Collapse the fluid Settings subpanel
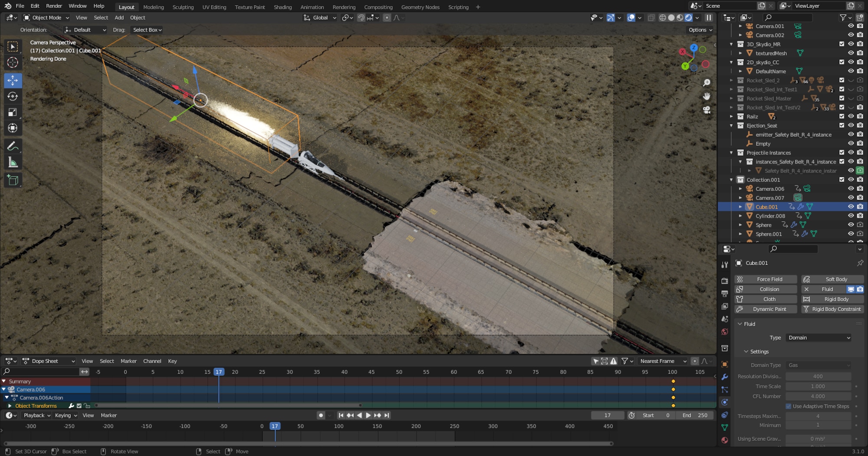The image size is (868, 456). pyautogui.click(x=746, y=352)
